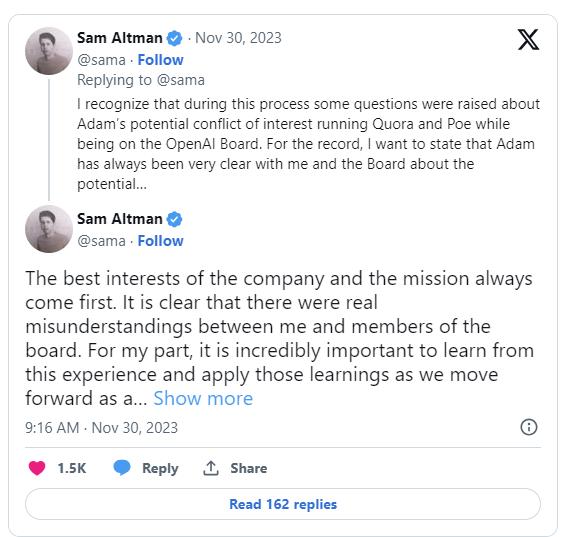Click the verified badge on the main tweet
This screenshot has height=537, width=569.
point(175,219)
